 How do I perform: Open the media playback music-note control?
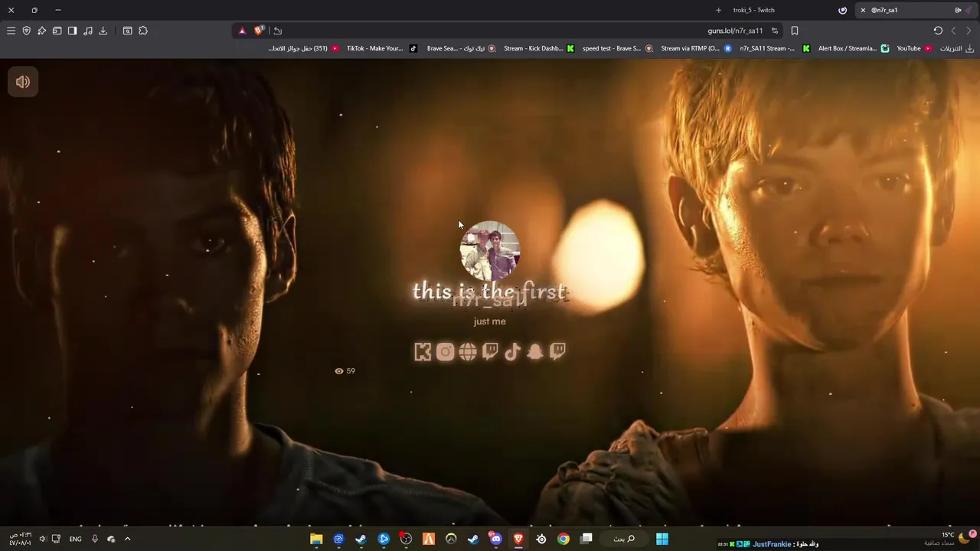pos(87,31)
